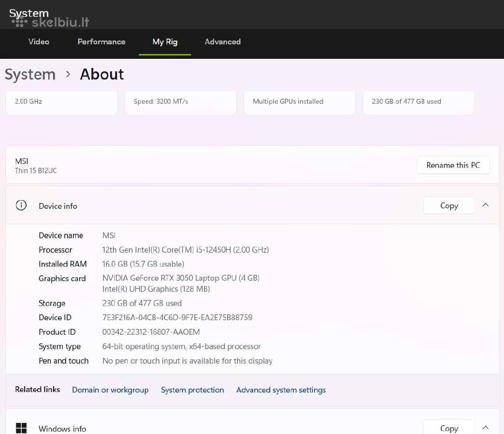Copy the Device info details
Screen dimensions: 504x434
(x=449, y=205)
